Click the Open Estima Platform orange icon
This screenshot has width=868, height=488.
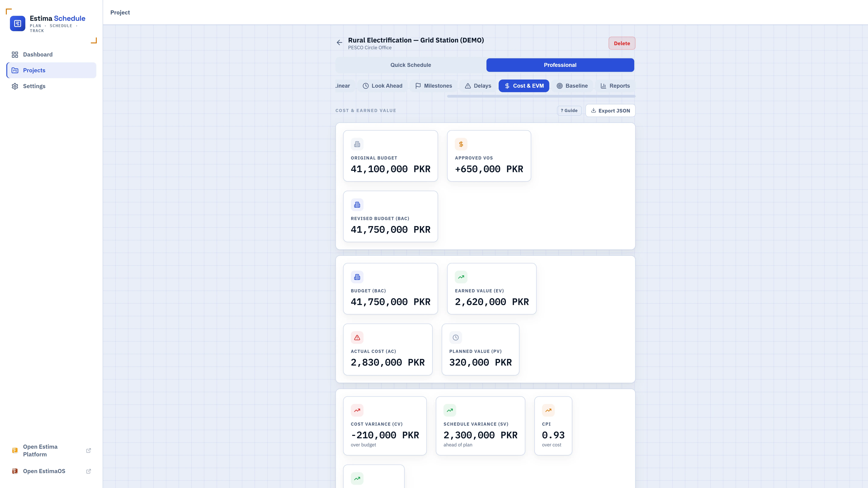point(15,450)
